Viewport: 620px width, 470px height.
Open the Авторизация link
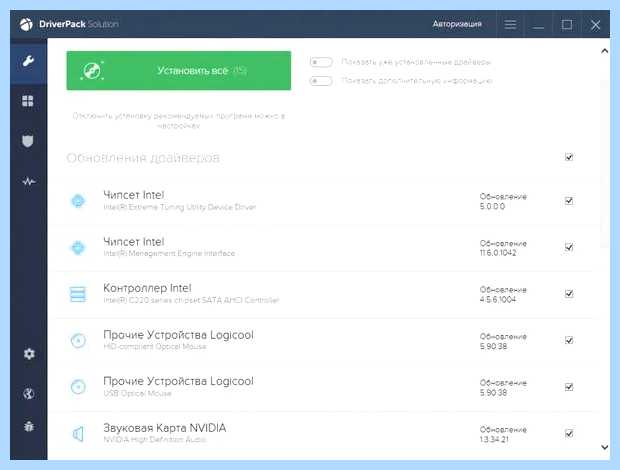click(x=457, y=24)
